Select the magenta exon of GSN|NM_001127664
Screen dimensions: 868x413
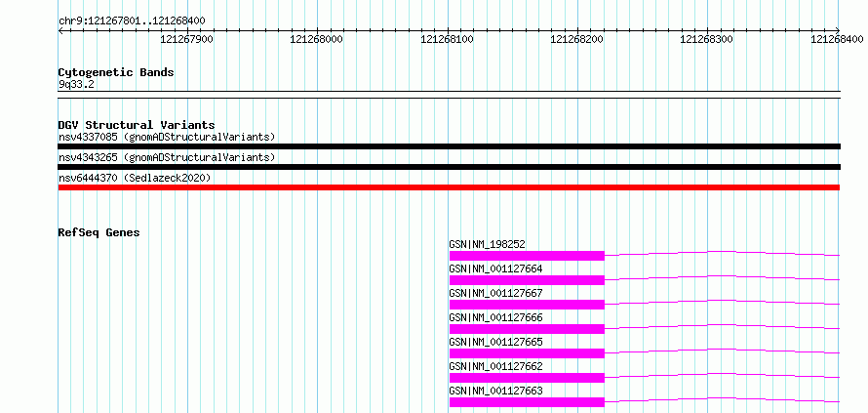pyautogui.click(x=527, y=280)
